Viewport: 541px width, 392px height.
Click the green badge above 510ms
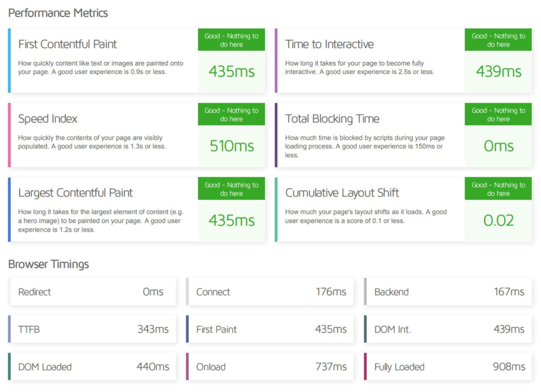231,114
